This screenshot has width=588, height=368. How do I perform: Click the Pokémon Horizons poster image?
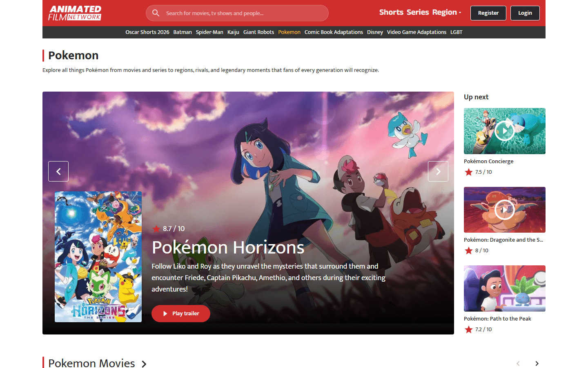[x=98, y=257]
